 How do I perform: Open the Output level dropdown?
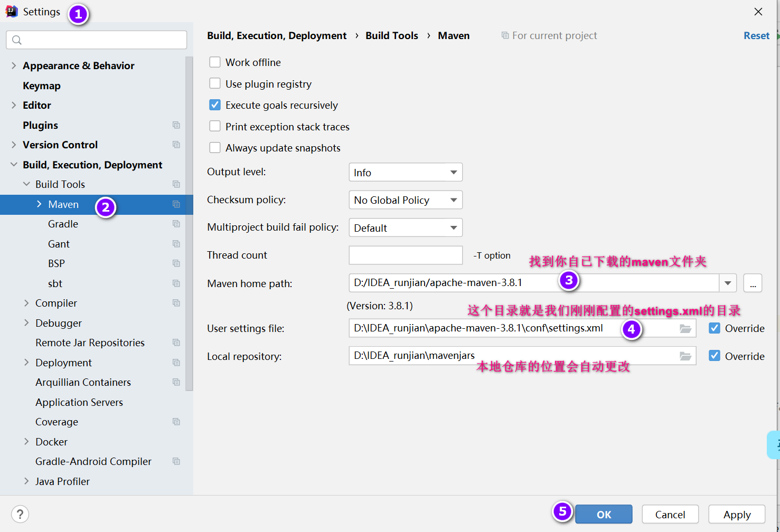click(x=406, y=172)
